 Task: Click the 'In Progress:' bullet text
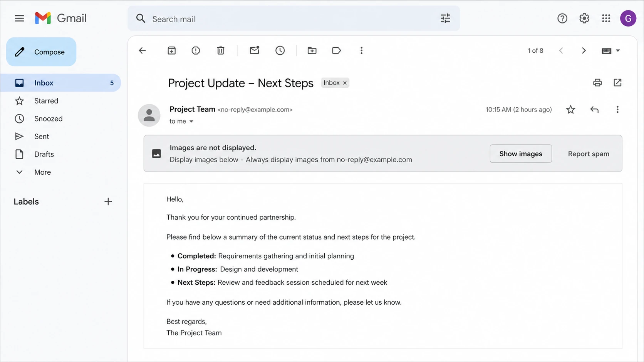pyautogui.click(x=197, y=269)
